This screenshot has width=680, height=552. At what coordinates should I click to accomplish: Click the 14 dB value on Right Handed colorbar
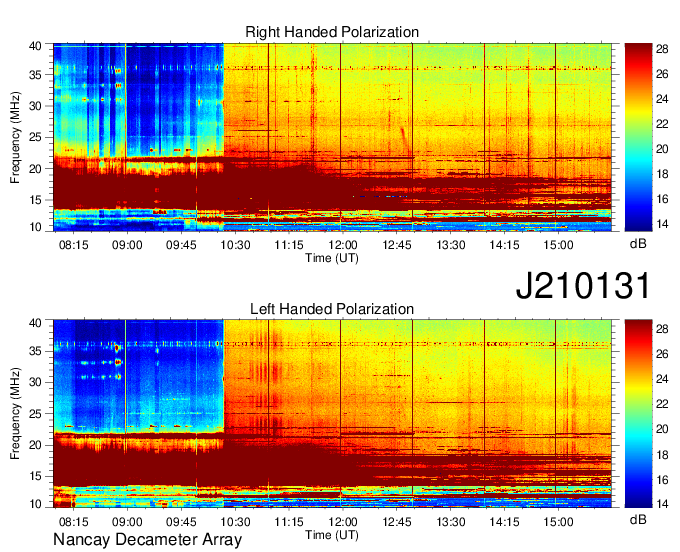662,224
